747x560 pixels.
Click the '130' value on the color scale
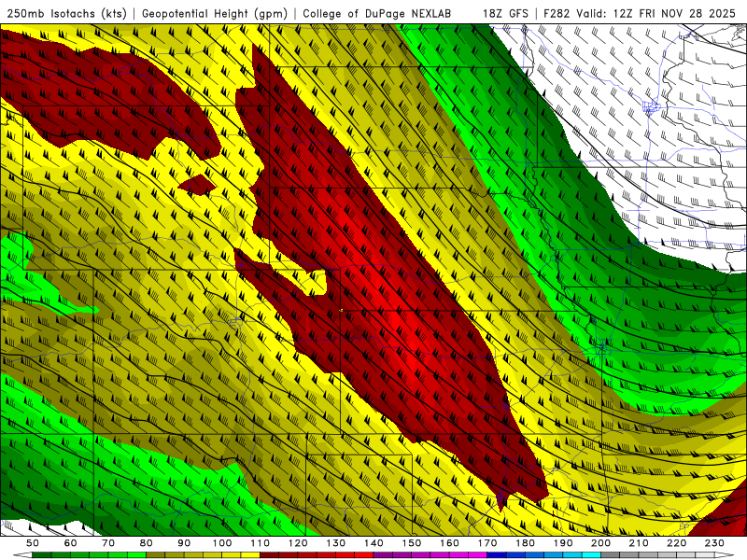click(336, 543)
